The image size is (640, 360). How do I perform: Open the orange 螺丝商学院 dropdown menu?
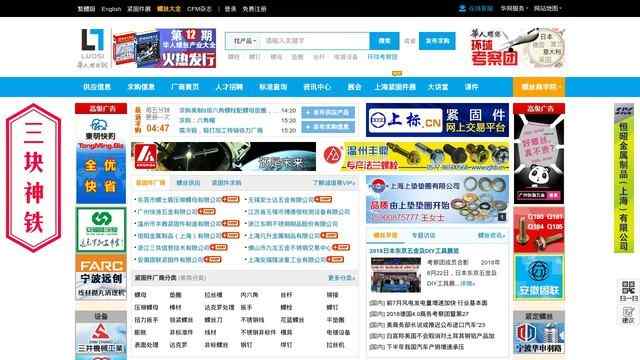539,87
